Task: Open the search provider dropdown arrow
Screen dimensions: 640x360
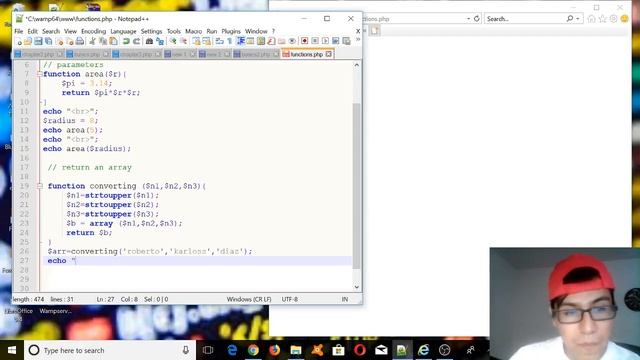Action: click(578, 19)
